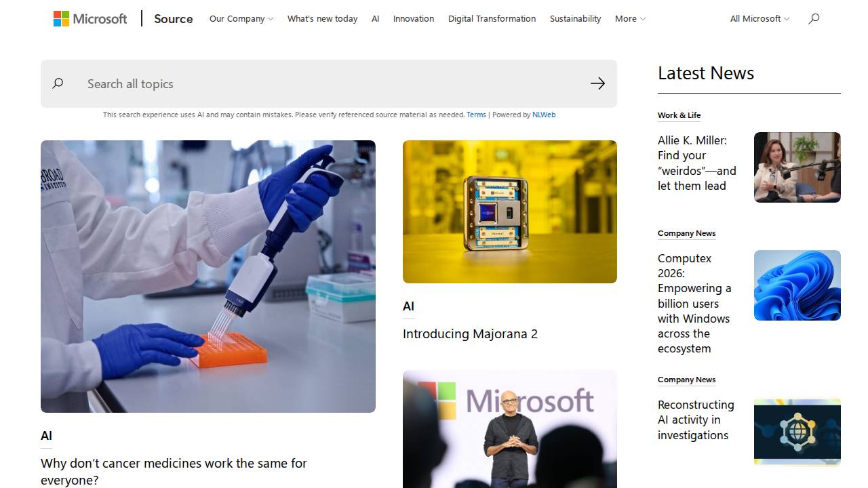Click Company News above Reconstructing AI activity
868x488 pixels.
(686, 380)
